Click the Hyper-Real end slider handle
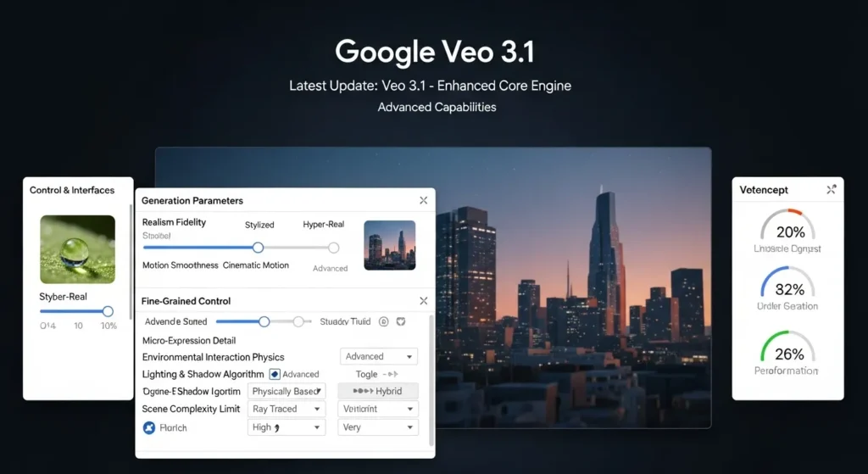868x474 pixels. [333, 248]
